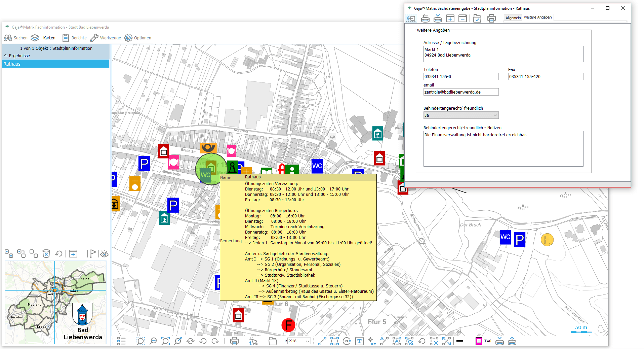
Task: Open the Berichte menu
Action: pos(75,38)
